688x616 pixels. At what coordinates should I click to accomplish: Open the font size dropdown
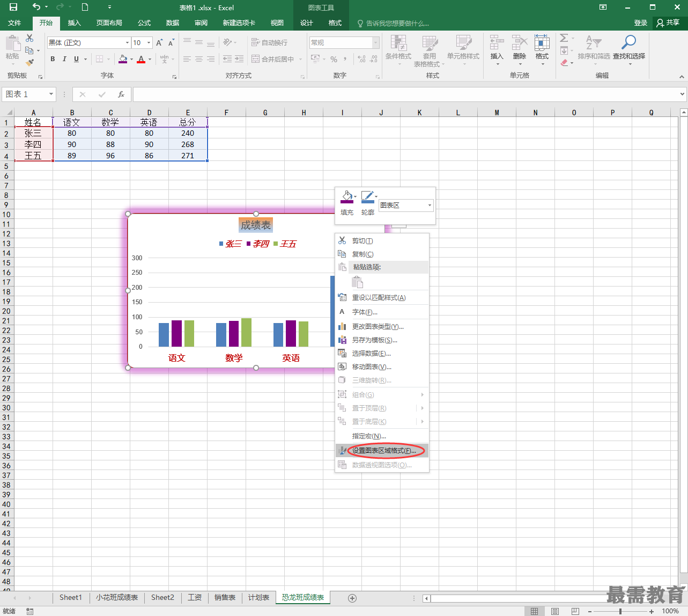tap(149, 42)
